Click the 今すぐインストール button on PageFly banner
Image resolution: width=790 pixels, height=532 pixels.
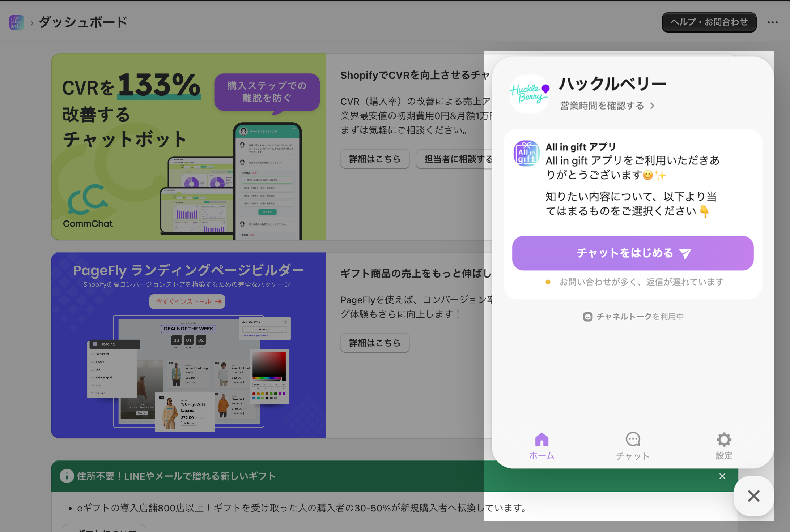(187, 301)
